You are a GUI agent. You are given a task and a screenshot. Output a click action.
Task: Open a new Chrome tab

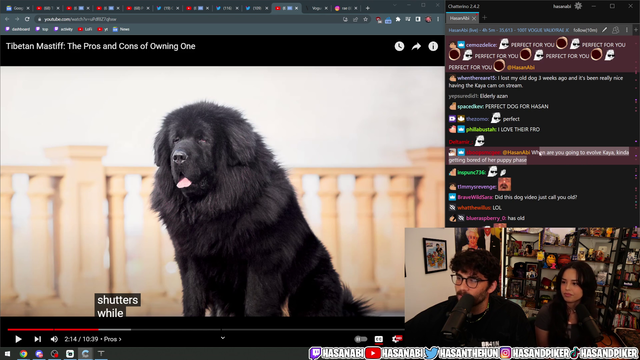click(x=367, y=8)
